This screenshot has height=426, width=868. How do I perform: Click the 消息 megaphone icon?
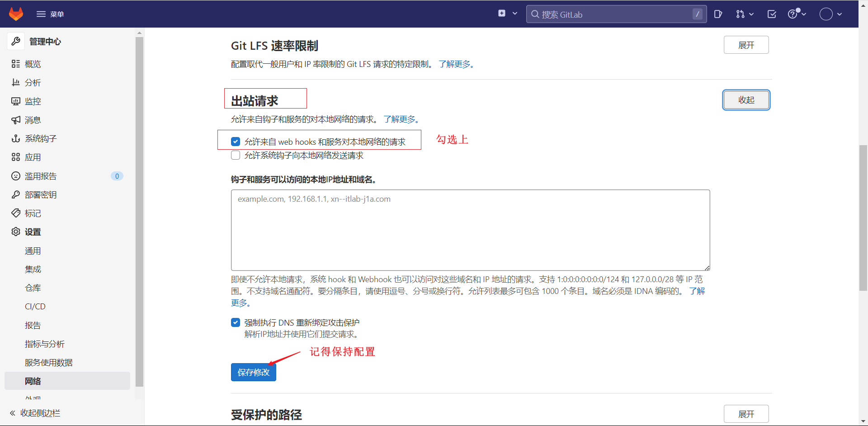click(x=16, y=120)
